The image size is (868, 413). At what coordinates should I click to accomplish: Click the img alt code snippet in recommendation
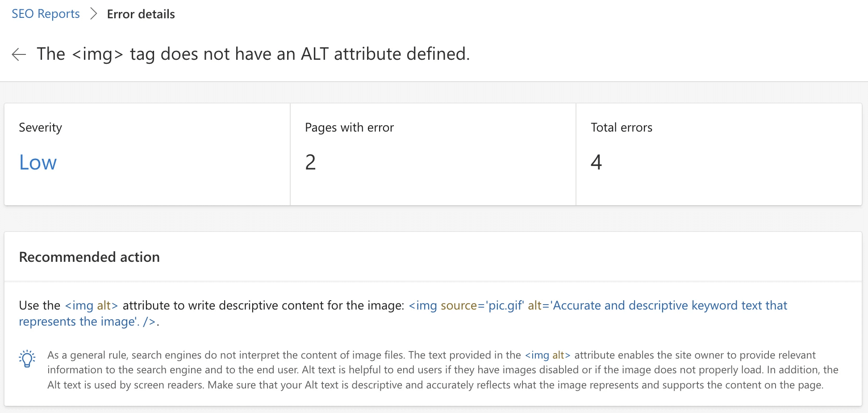[x=92, y=306]
